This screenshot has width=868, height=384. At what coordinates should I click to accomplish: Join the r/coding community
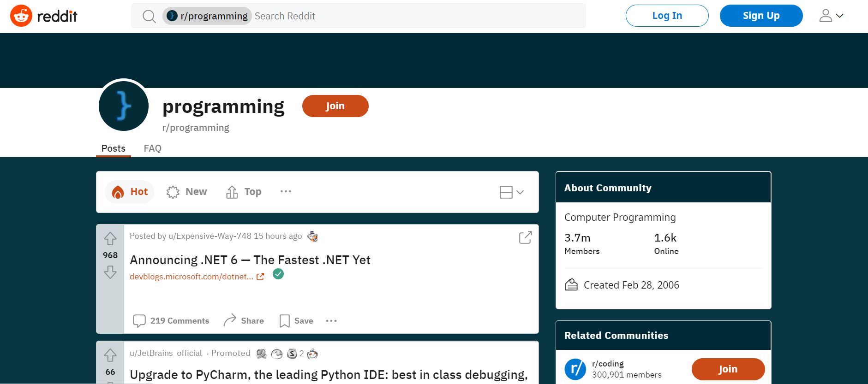tap(728, 369)
